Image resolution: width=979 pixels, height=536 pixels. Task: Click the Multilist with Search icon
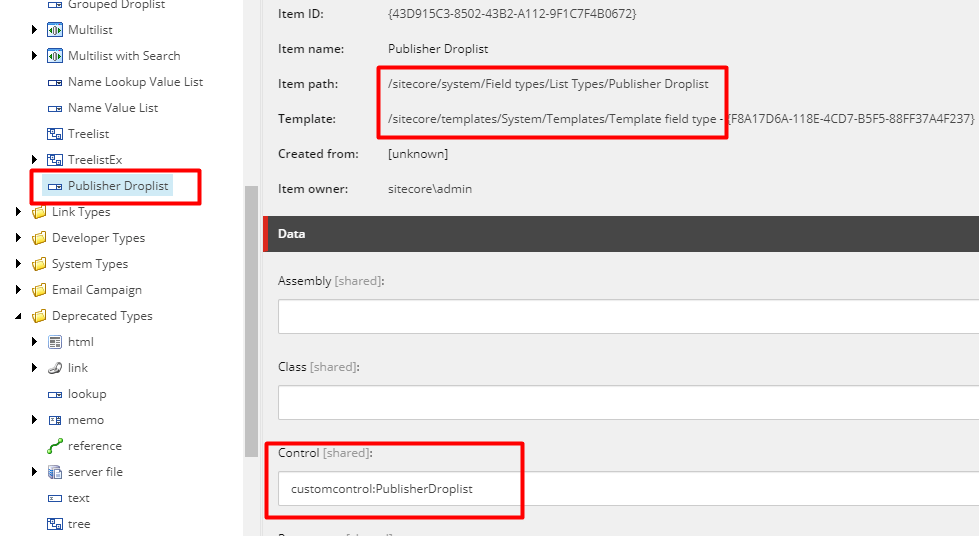point(55,56)
